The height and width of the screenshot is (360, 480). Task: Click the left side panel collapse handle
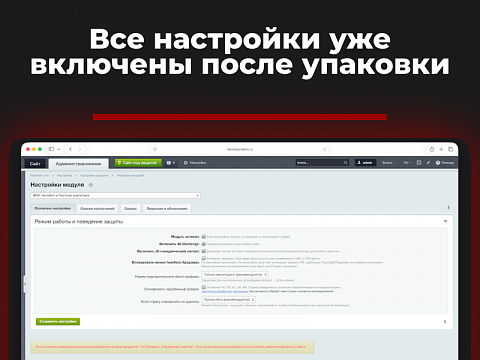tap(25, 284)
